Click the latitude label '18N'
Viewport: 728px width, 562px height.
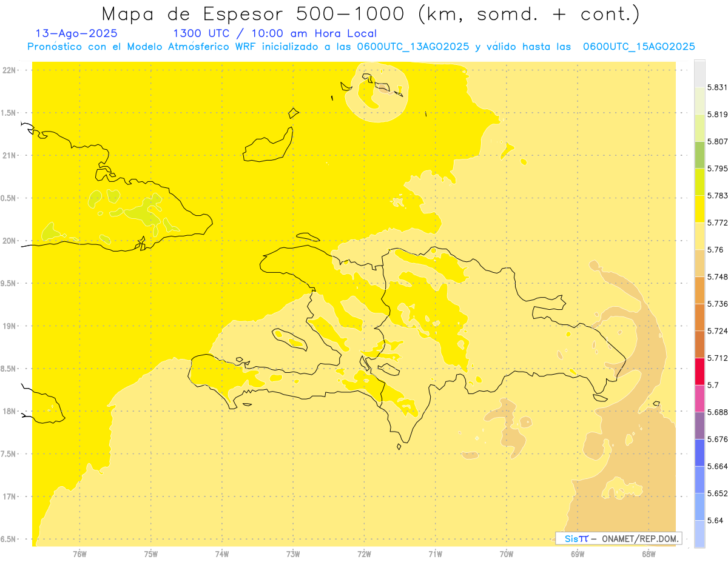(x=9, y=411)
